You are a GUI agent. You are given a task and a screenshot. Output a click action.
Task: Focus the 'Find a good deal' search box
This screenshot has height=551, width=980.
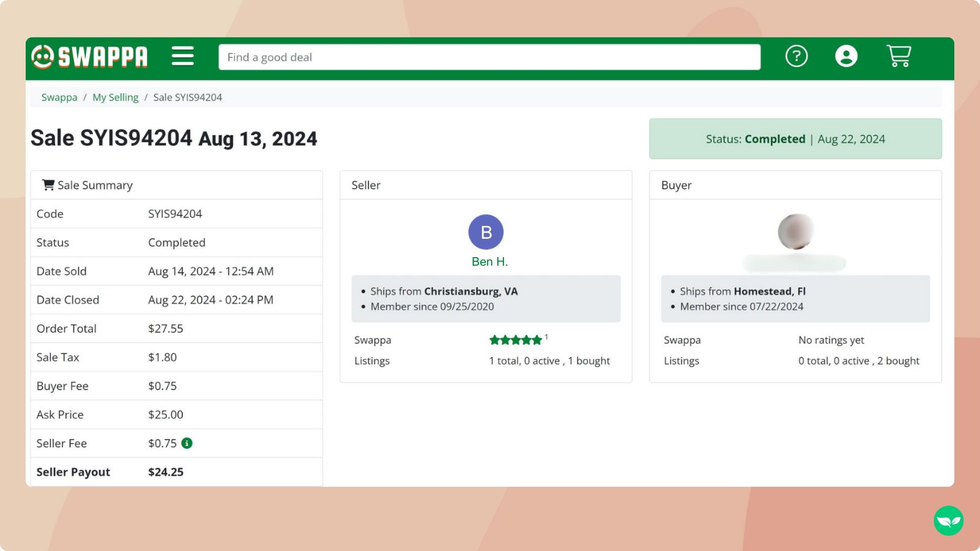click(489, 57)
